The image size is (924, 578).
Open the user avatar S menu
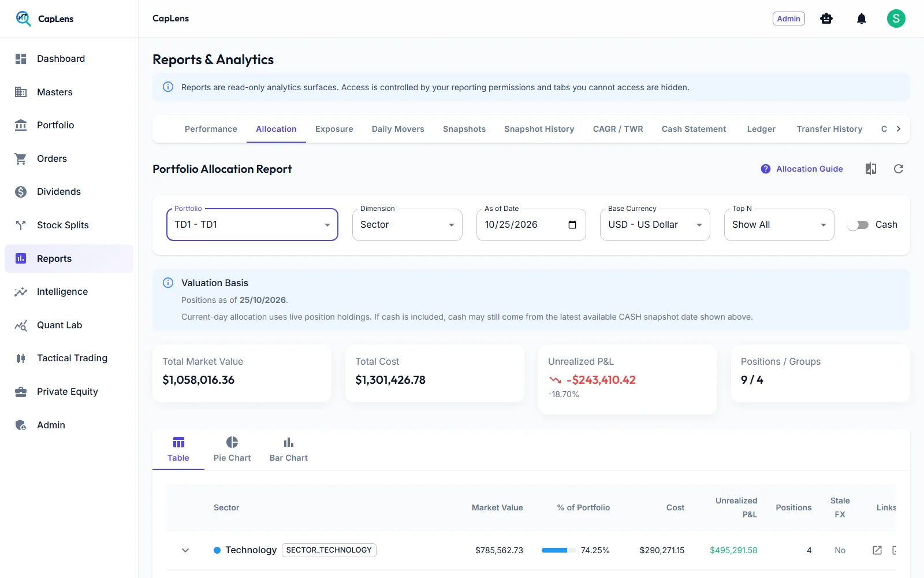[x=896, y=18]
